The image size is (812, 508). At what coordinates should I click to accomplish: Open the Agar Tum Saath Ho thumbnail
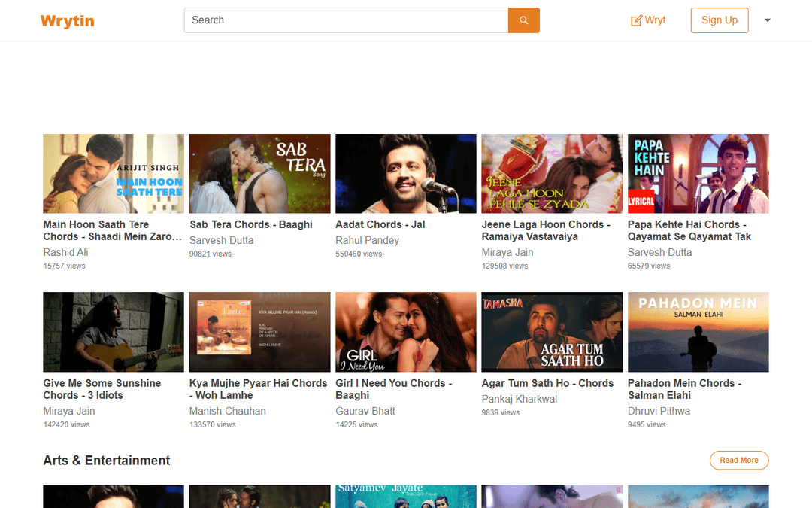click(x=552, y=332)
